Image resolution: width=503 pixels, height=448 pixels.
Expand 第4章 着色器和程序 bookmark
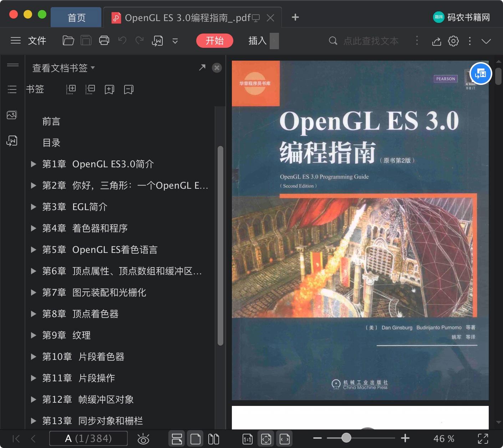coord(34,228)
